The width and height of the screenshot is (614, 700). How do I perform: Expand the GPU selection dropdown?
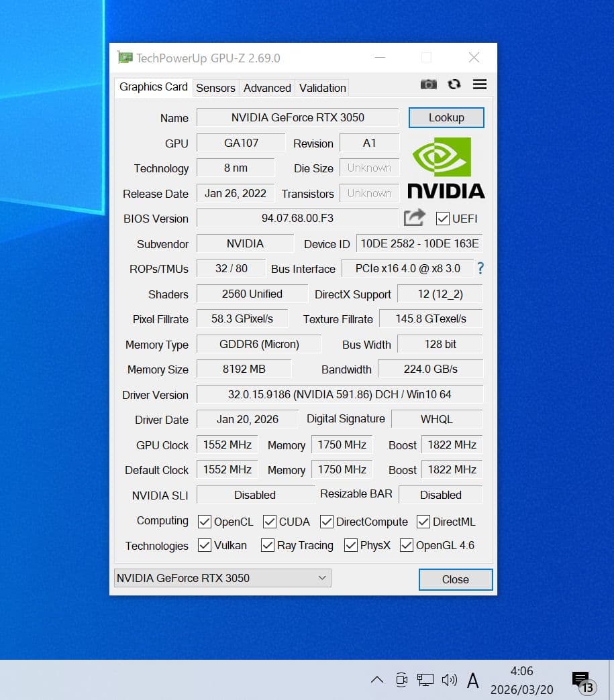[x=223, y=578]
